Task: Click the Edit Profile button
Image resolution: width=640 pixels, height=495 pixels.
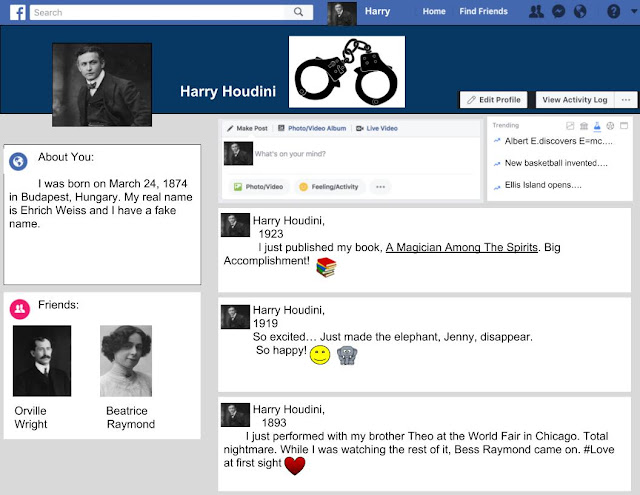Action: click(x=493, y=100)
